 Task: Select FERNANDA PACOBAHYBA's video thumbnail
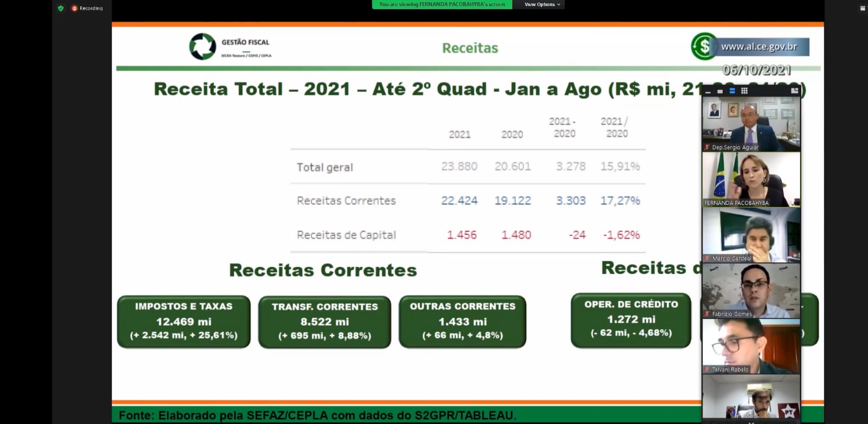[751, 179]
